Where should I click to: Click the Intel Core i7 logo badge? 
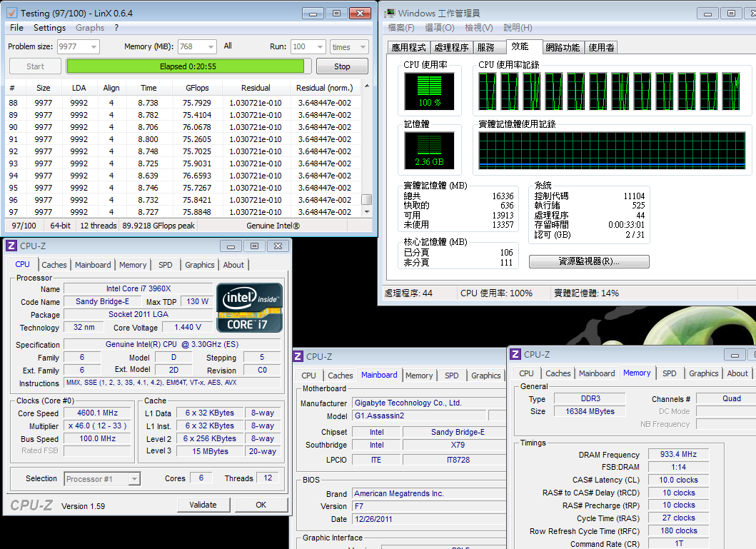[249, 308]
